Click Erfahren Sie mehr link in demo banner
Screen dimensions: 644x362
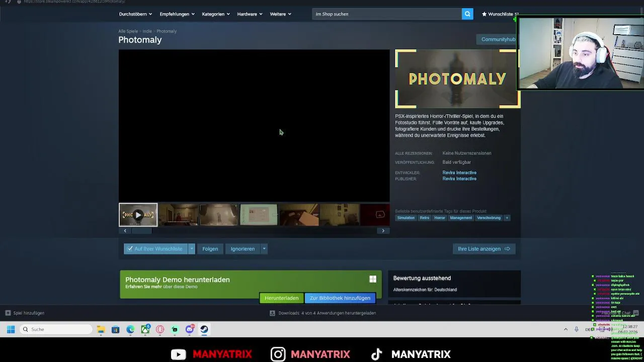pos(143,287)
